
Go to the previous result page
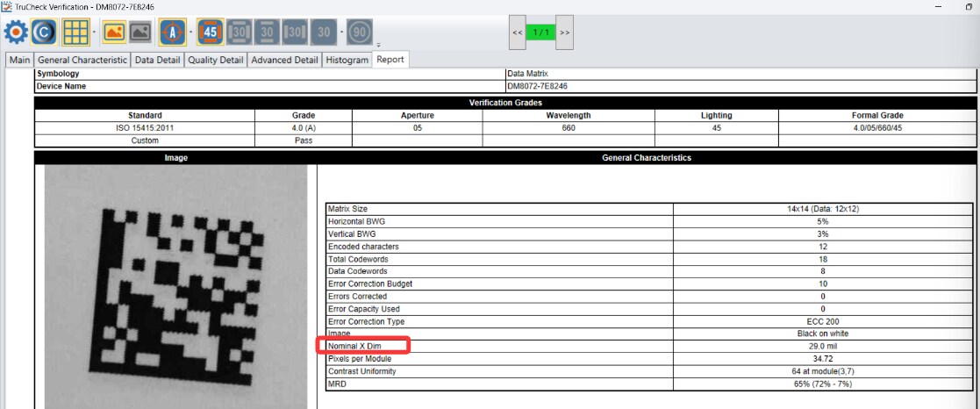(x=518, y=32)
